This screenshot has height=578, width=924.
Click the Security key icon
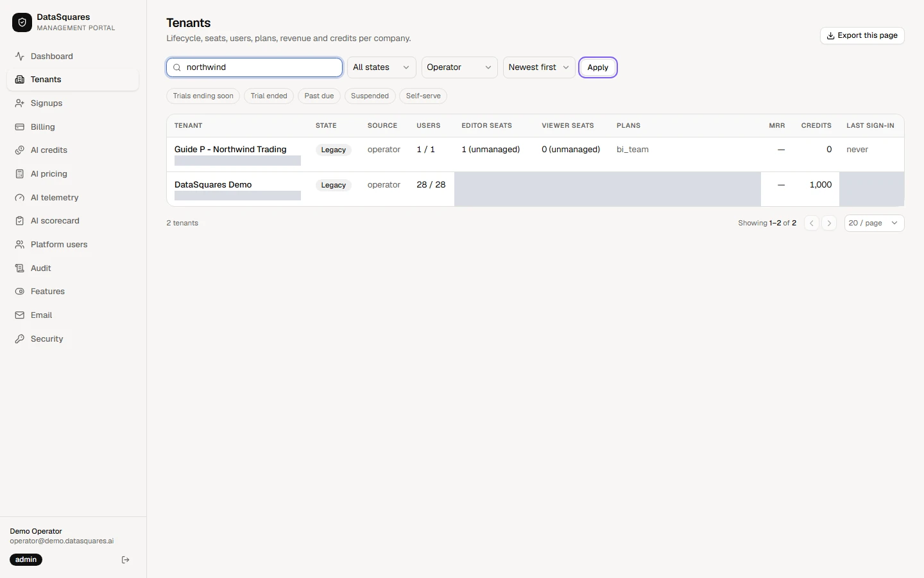click(20, 339)
